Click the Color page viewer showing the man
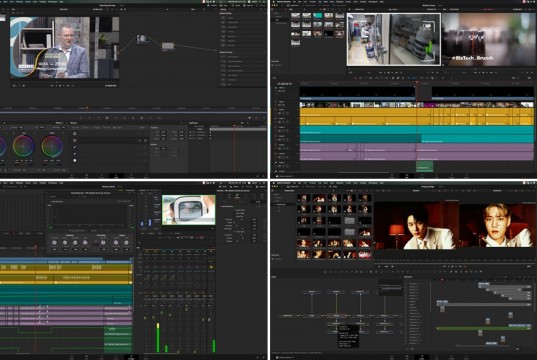Image resolution: width=537 pixels, height=360 pixels. coord(64,48)
